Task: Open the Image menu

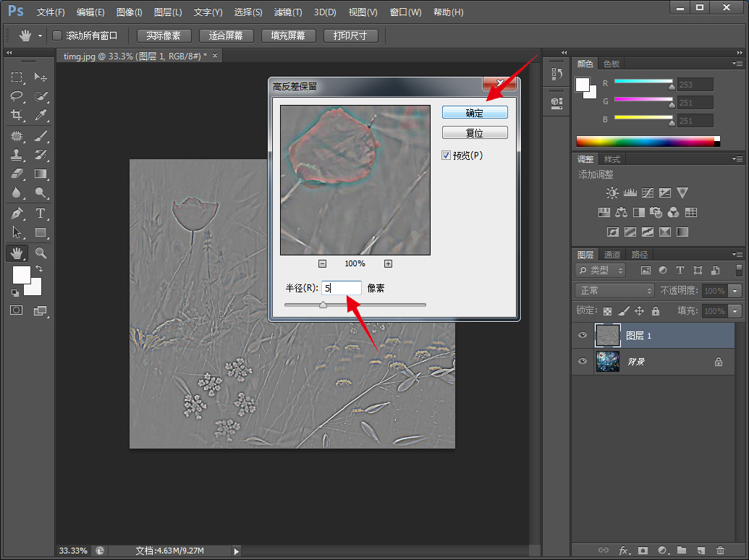Action: [x=129, y=12]
